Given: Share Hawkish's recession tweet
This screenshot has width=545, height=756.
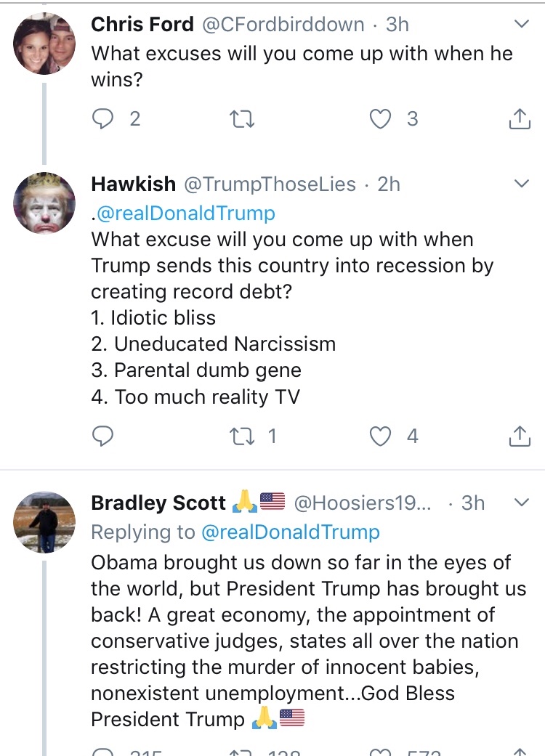Looking at the screenshot, I should [519, 436].
